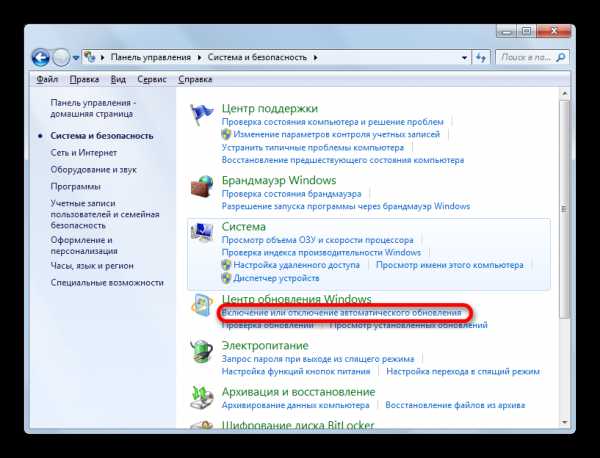Open Диспетчер устройств
Image resolution: width=600 pixels, height=458 pixels.
pyautogui.click(x=276, y=278)
